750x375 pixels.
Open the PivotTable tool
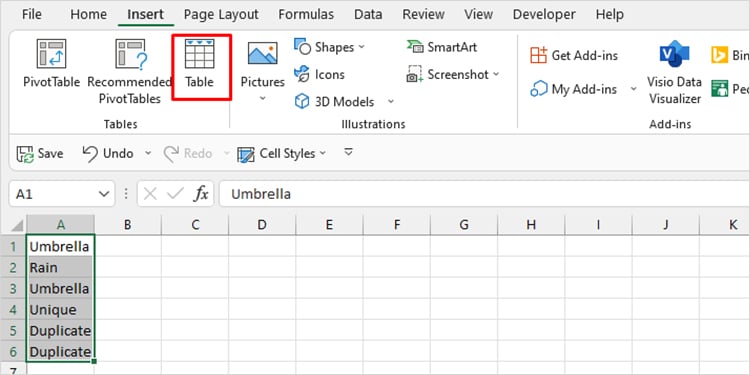(51, 65)
